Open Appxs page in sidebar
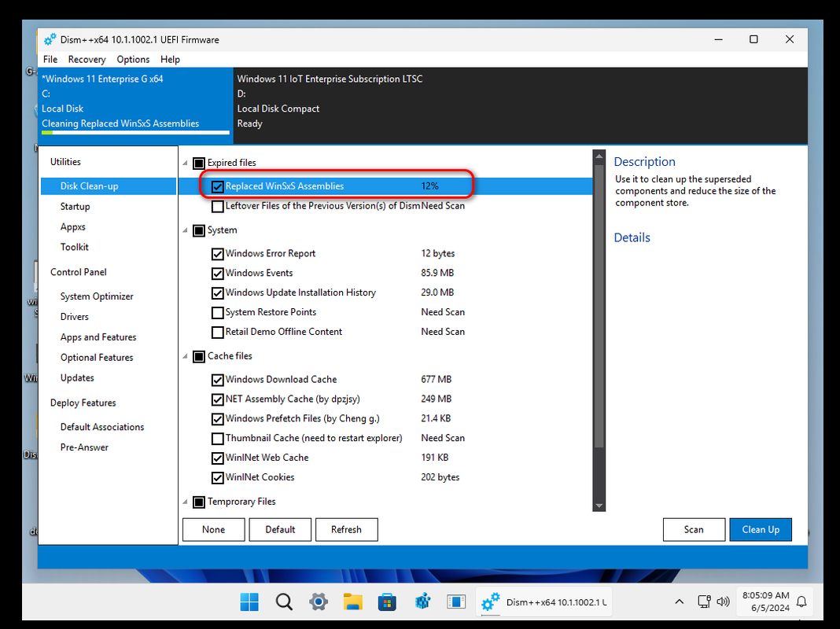The height and width of the screenshot is (629, 840). [73, 227]
